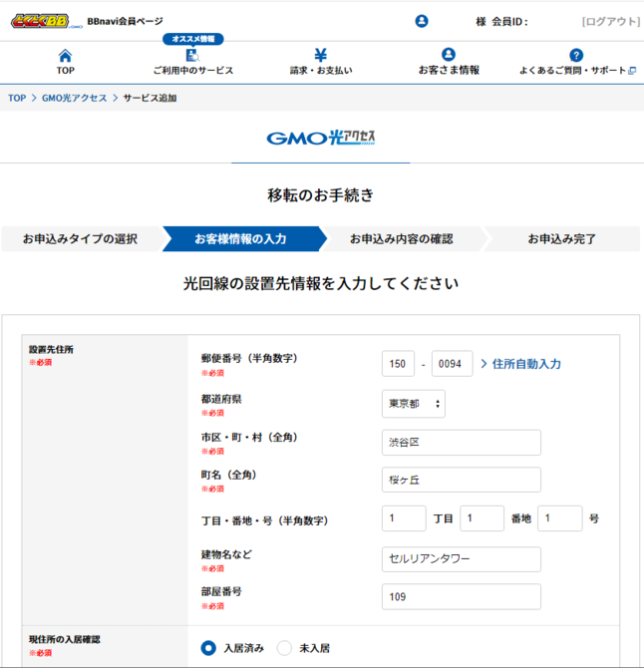Select the 未入居 radio button

(x=284, y=648)
